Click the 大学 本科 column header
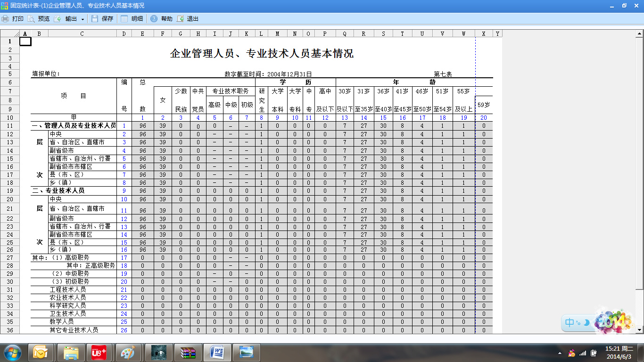 point(277,100)
